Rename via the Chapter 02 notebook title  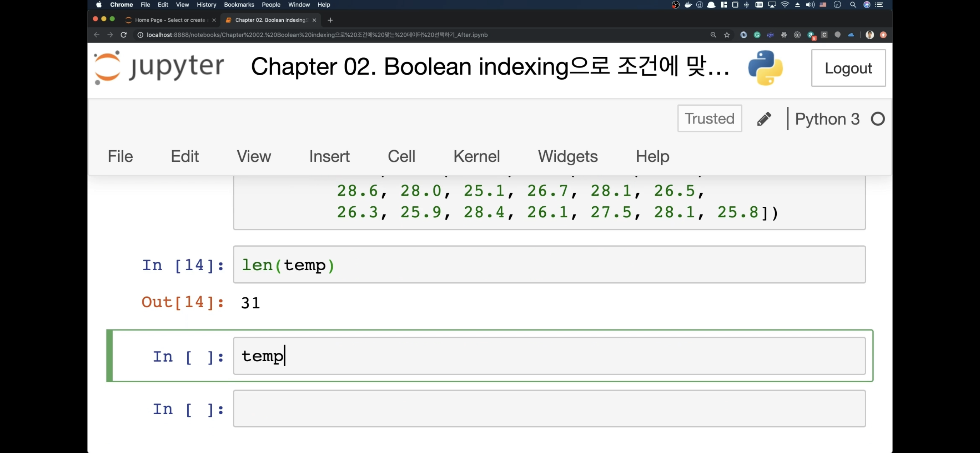490,67
